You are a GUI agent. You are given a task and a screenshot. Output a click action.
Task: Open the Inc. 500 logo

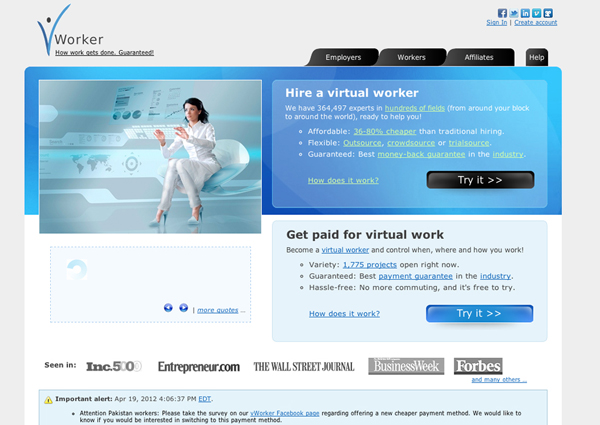[114, 366]
